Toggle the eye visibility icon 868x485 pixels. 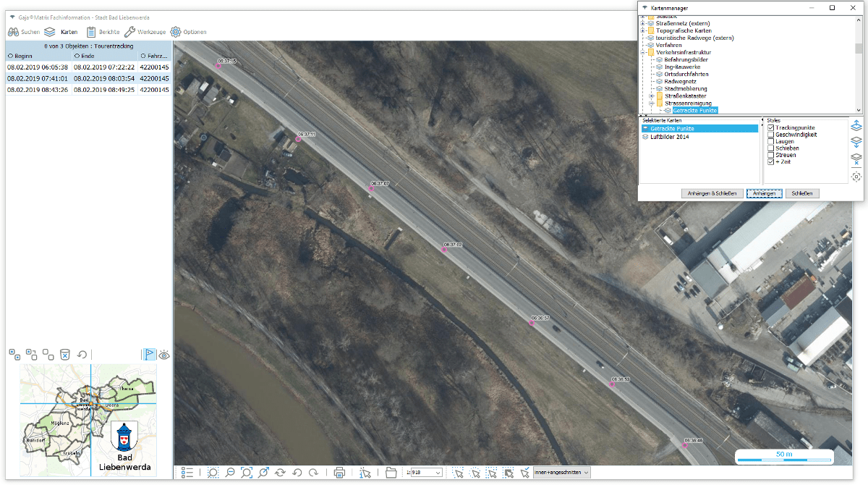click(164, 355)
